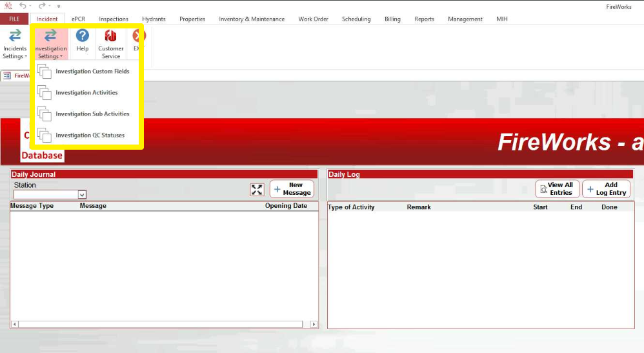
Task: Click the Message column header
Action: pos(93,206)
